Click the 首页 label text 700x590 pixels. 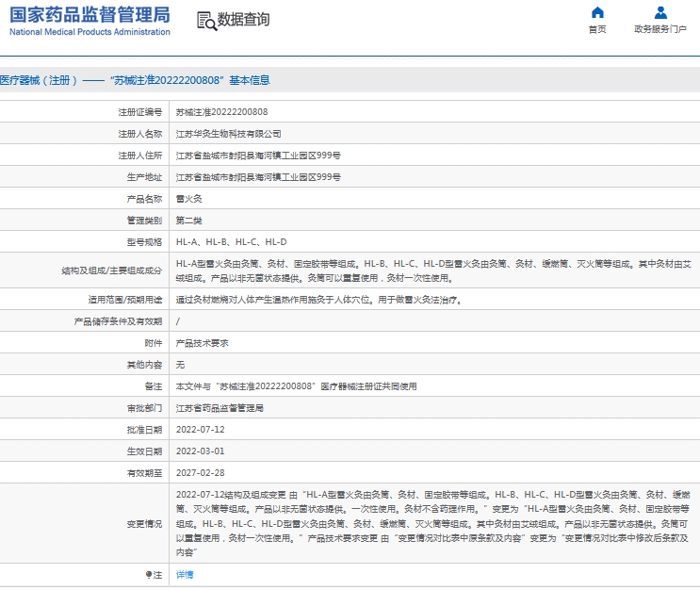[x=597, y=29]
